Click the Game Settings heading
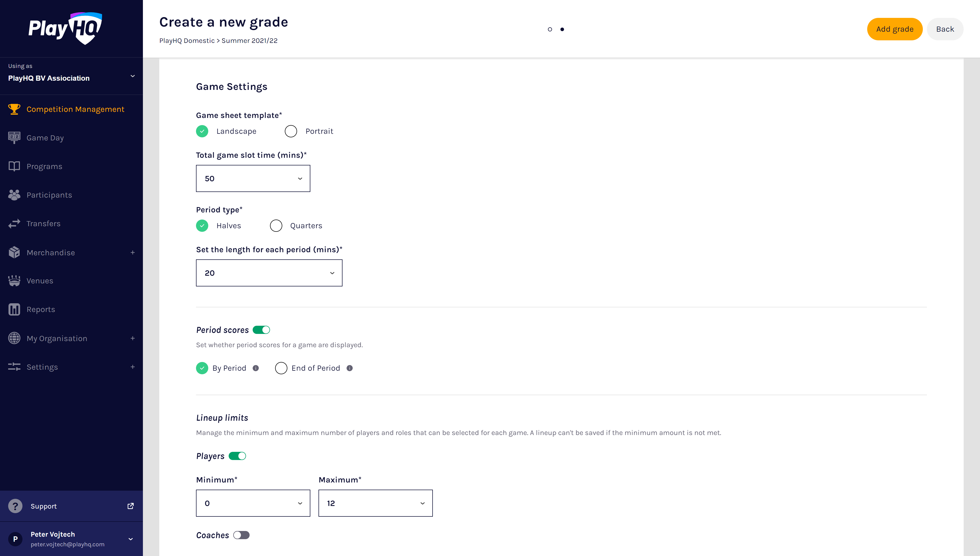 (x=231, y=87)
